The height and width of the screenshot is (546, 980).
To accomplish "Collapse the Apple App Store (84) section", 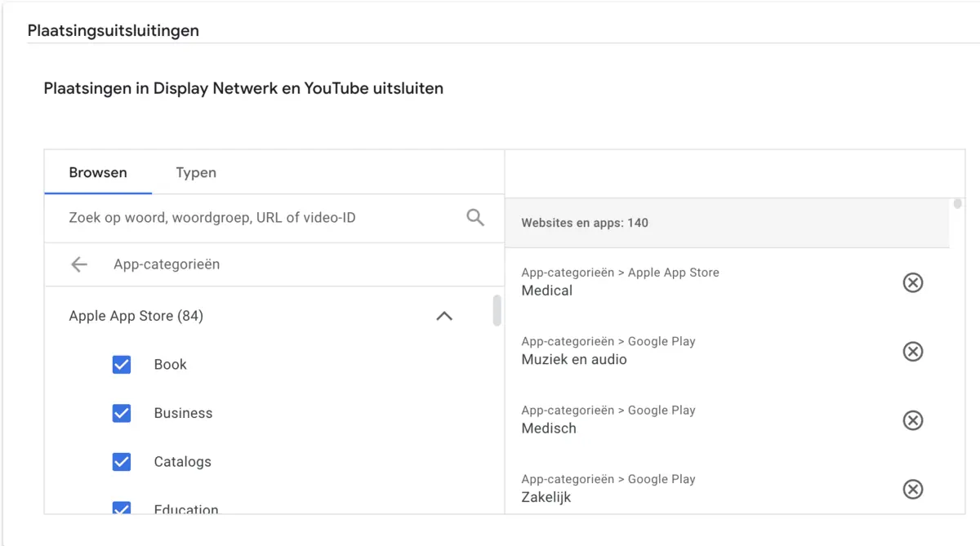I will [x=444, y=316].
